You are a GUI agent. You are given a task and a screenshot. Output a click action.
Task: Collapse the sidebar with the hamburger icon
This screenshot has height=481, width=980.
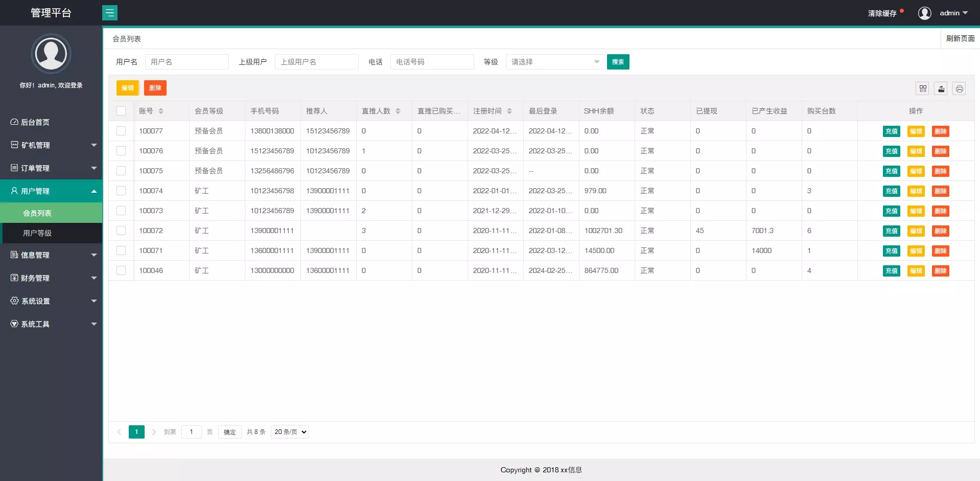coord(110,12)
